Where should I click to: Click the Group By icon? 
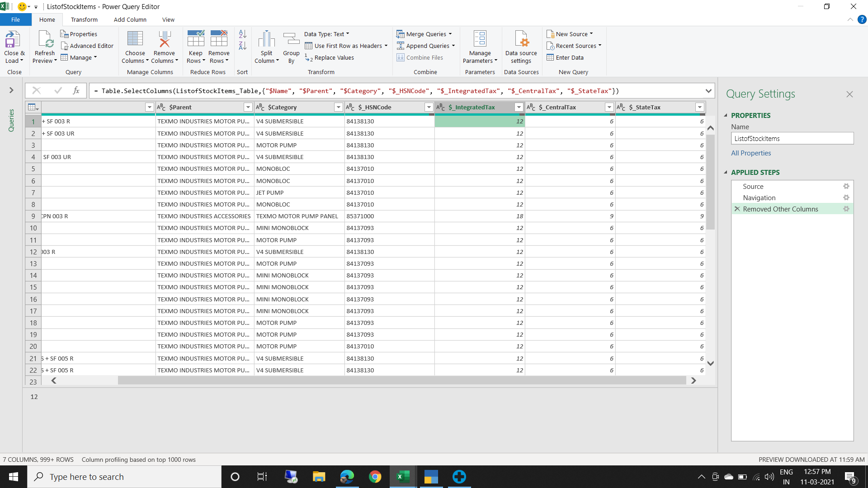coord(291,40)
